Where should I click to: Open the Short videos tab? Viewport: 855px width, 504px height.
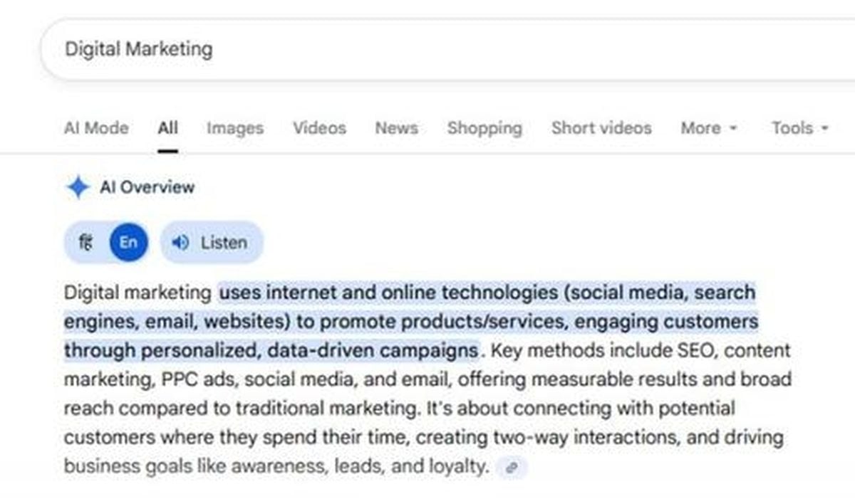click(x=601, y=128)
